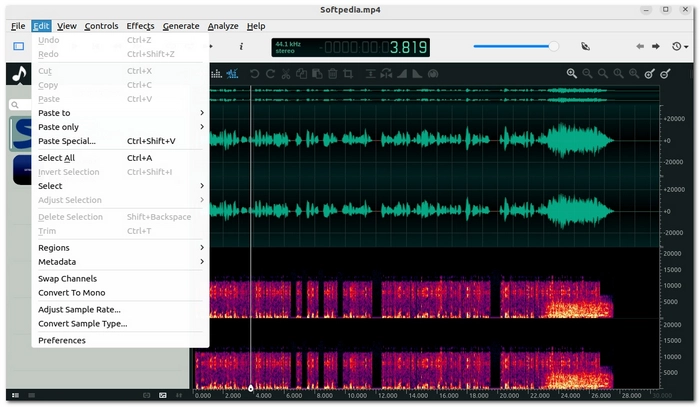The height and width of the screenshot is (407, 700).
Task: Click the copy icon in edit toolbar
Action: click(301, 74)
